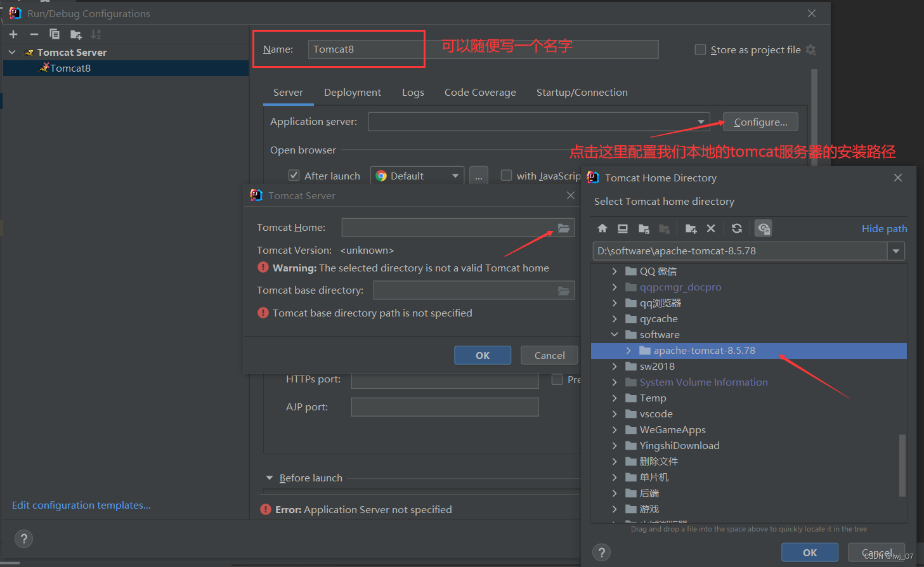Image resolution: width=924 pixels, height=567 pixels.
Task: Toggle show hidden files and directories
Action: 764,228
